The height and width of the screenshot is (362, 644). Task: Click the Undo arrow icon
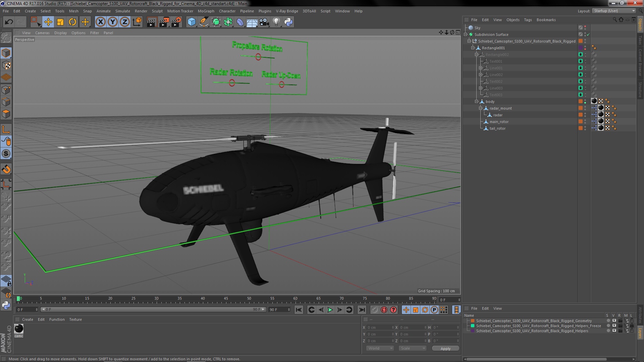[9, 22]
